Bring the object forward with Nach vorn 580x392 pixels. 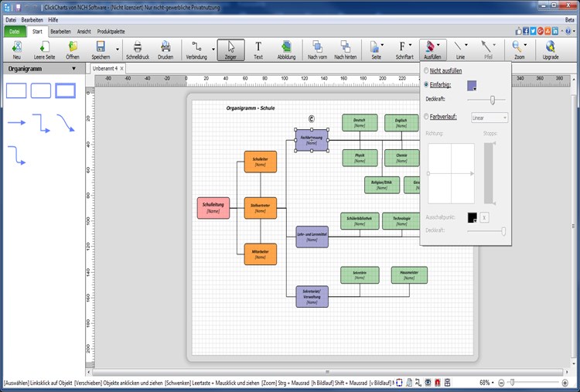click(317, 50)
